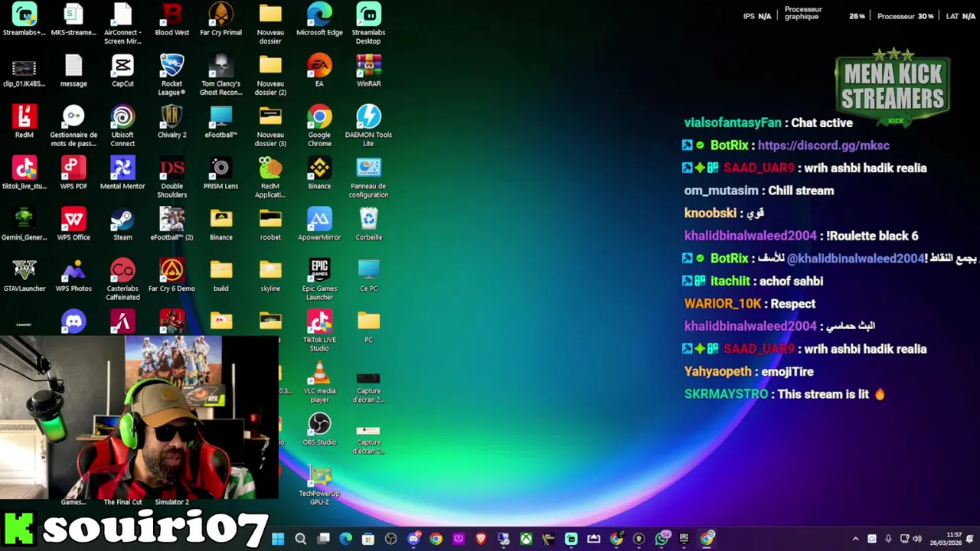Select the Ce PC icon
This screenshot has height=551, width=980.
[368, 275]
